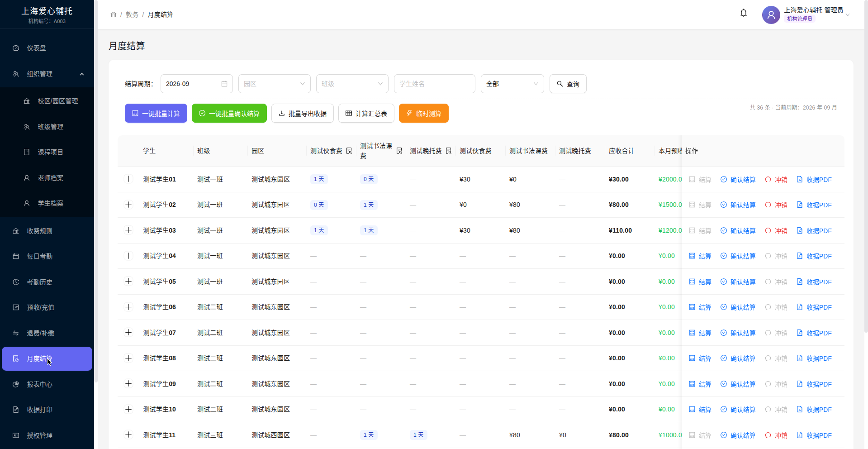This screenshot has height=449, width=868.
Task: Expand row for 测试学生05
Action: click(128, 282)
